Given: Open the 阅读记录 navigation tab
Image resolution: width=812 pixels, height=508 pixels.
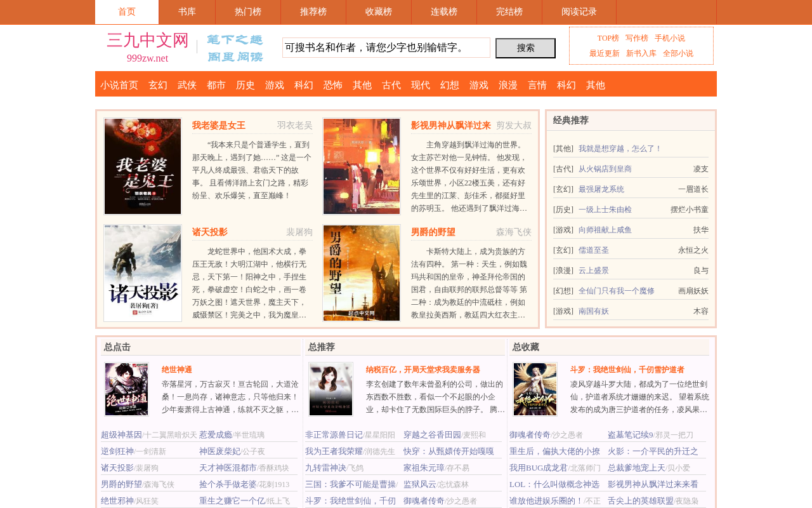Looking at the screenshot, I should click(579, 12).
